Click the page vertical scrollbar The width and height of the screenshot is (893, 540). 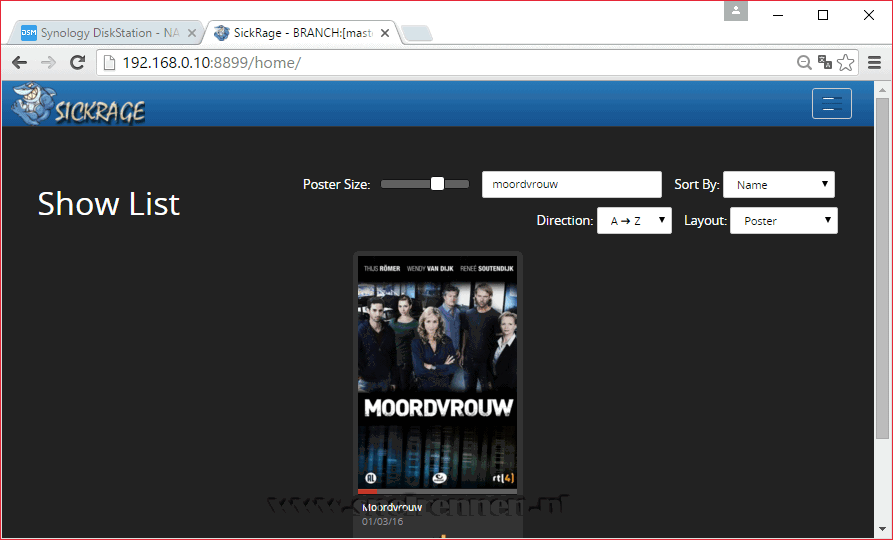click(882, 268)
